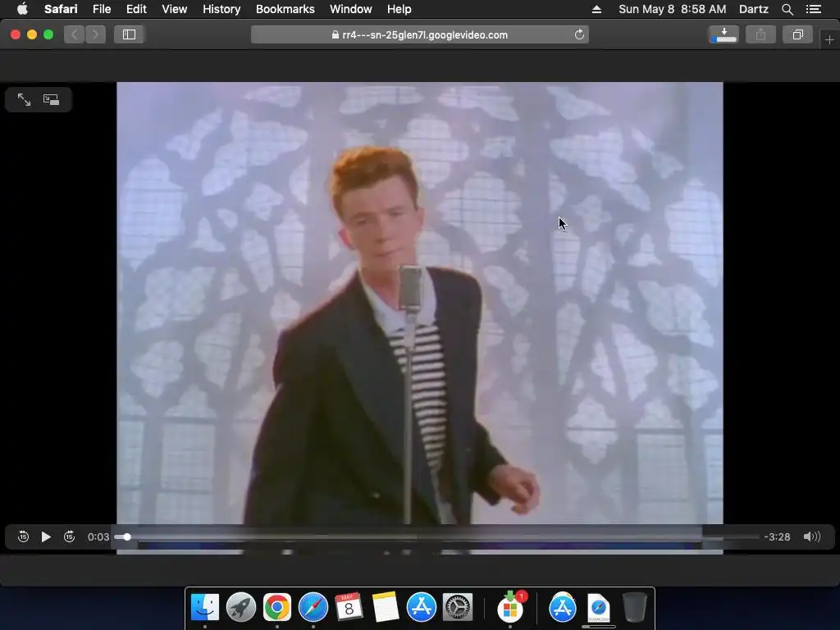Zoom the Safari window with green button
Viewport: 840px width, 630px height.
coord(48,34)
